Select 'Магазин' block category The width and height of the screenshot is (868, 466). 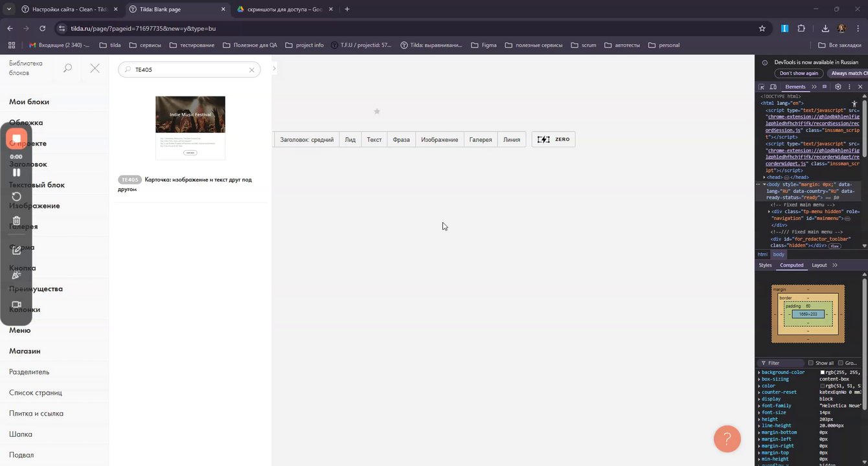[x=25, y=351]
